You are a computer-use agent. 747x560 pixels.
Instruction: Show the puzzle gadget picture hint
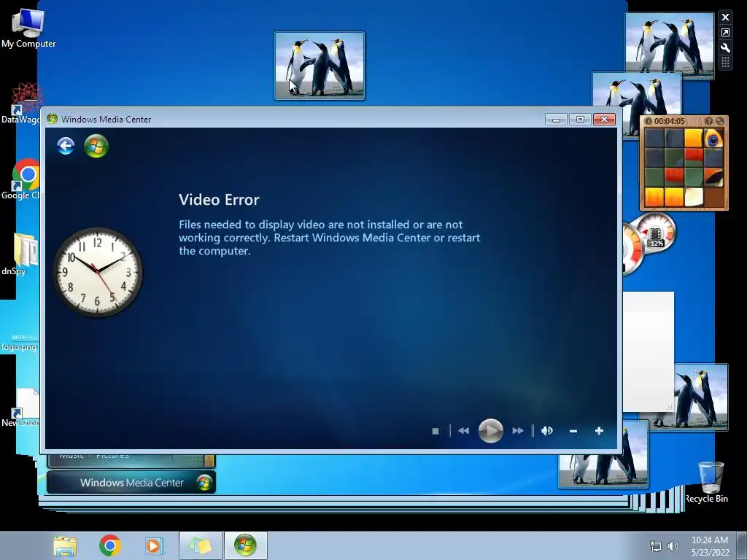pos(708,122)
